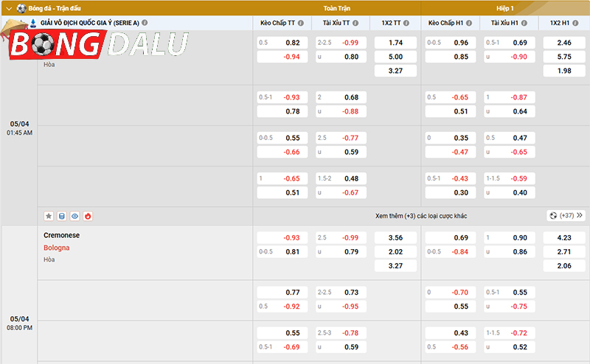Expand the (+37) more markets button
The height and width of the screenshot is (364, 590).
566,216
